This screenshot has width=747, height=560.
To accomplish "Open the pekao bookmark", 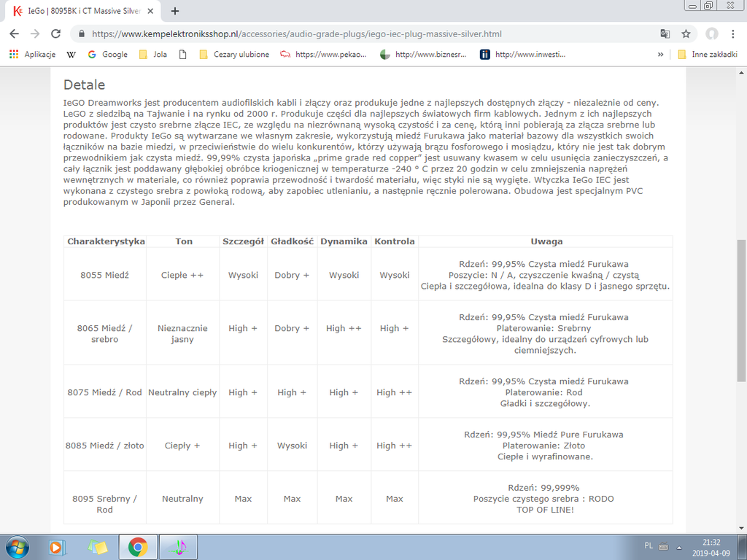I will [323, 54].
